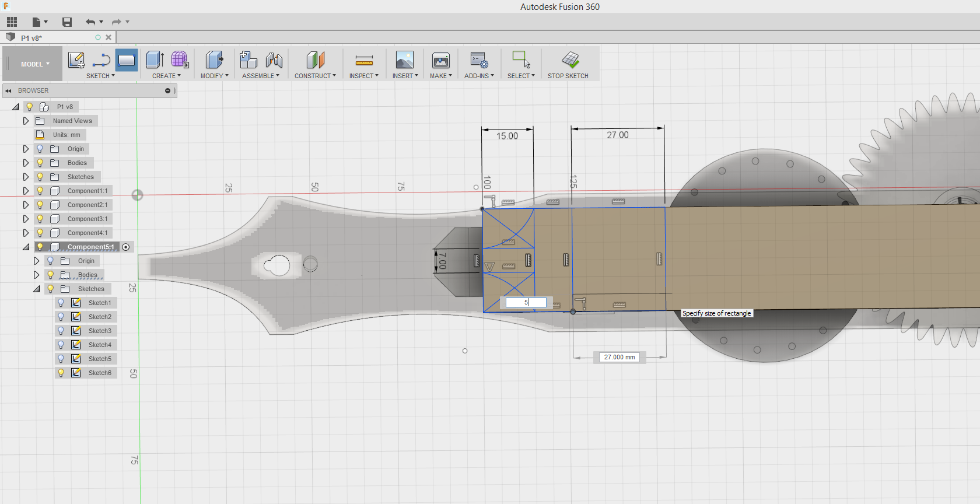This screenshot has height=504, width=980.
Task: Select the Press Pull modify icon
Action: [x=214, y=60]
